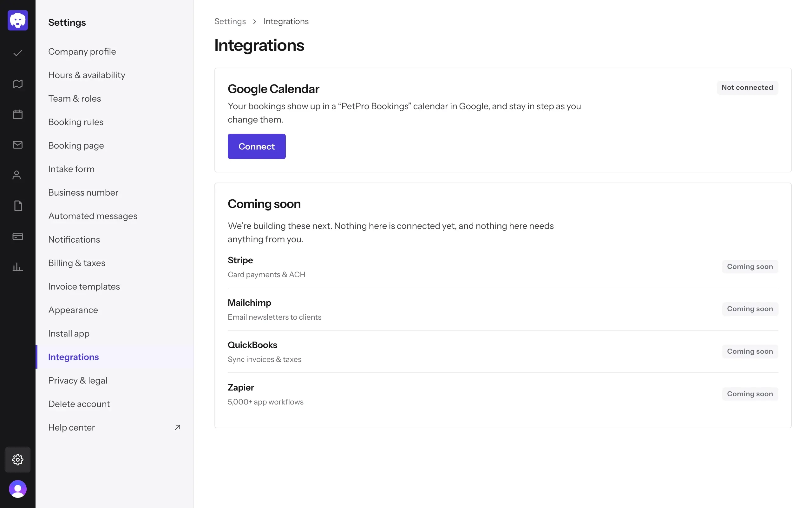Click the Coming soon badge for Mailchimp
812x508 pixels.
point(750,309)
